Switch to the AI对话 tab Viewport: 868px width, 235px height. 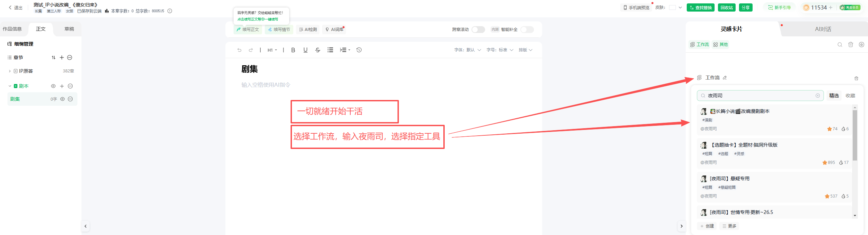click(823, 29)
